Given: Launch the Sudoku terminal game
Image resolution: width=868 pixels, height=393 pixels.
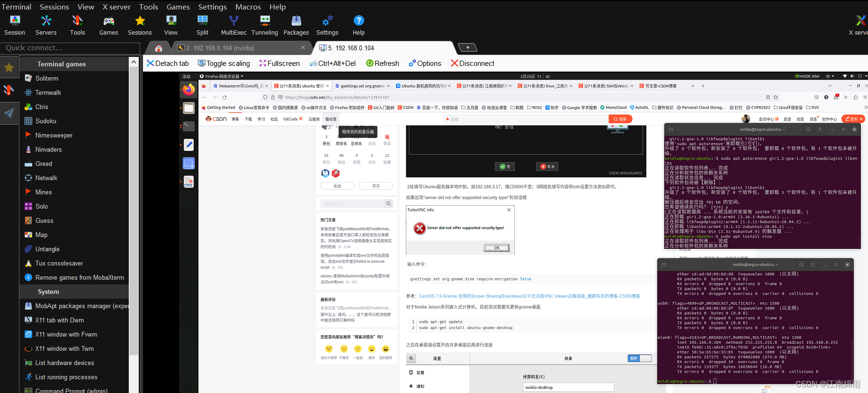Looking at the screenshot, I should (x=46, y=121).
